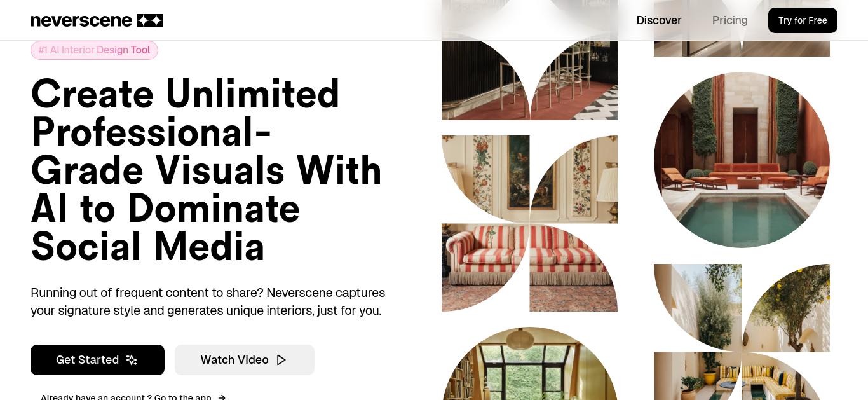Click the Get Started button

[97, 360]
